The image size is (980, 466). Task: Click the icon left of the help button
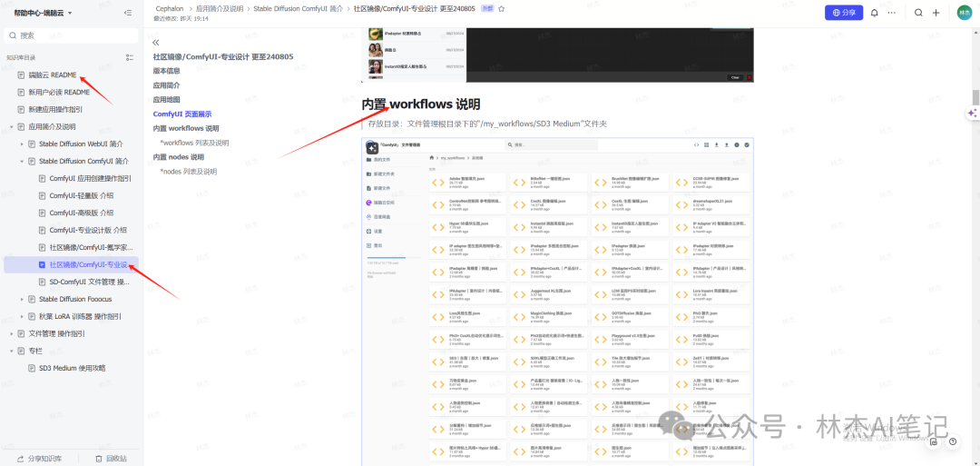coord(934,441)
